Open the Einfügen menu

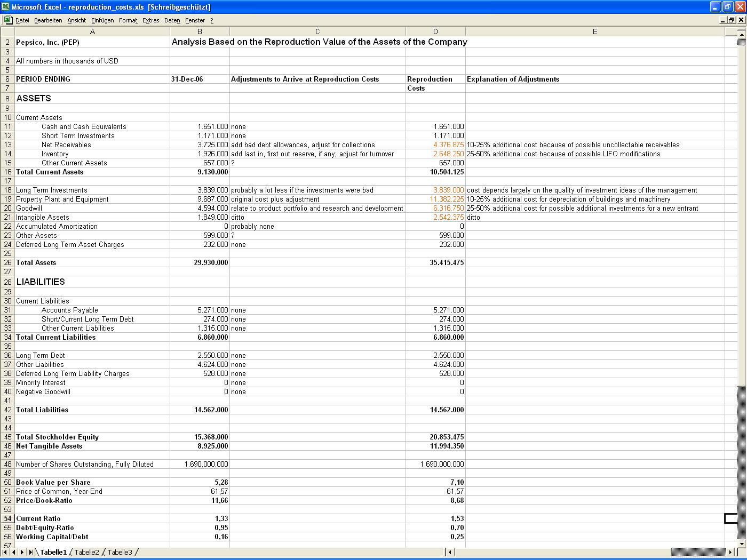(102, 20)
